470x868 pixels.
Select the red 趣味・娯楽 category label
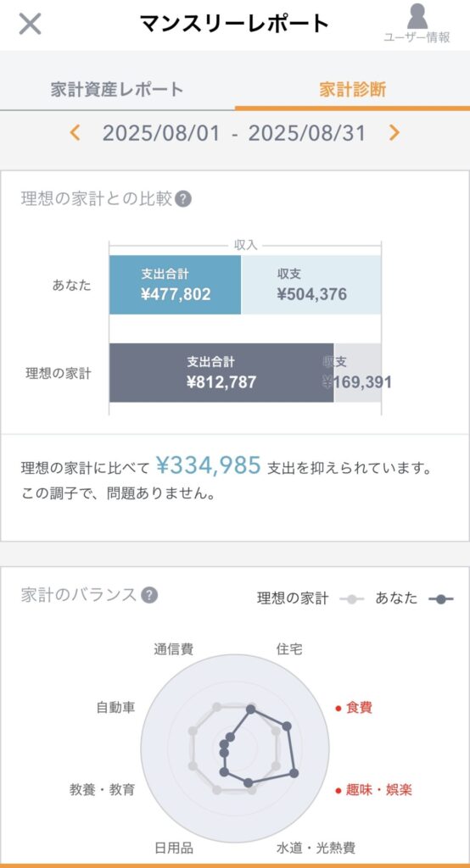point(373,789)
